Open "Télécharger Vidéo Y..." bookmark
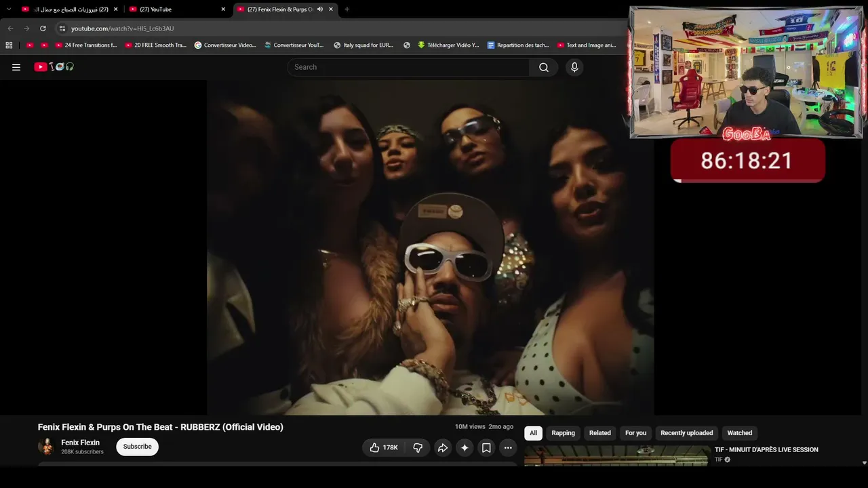868x488 pixels. [448, 45]
